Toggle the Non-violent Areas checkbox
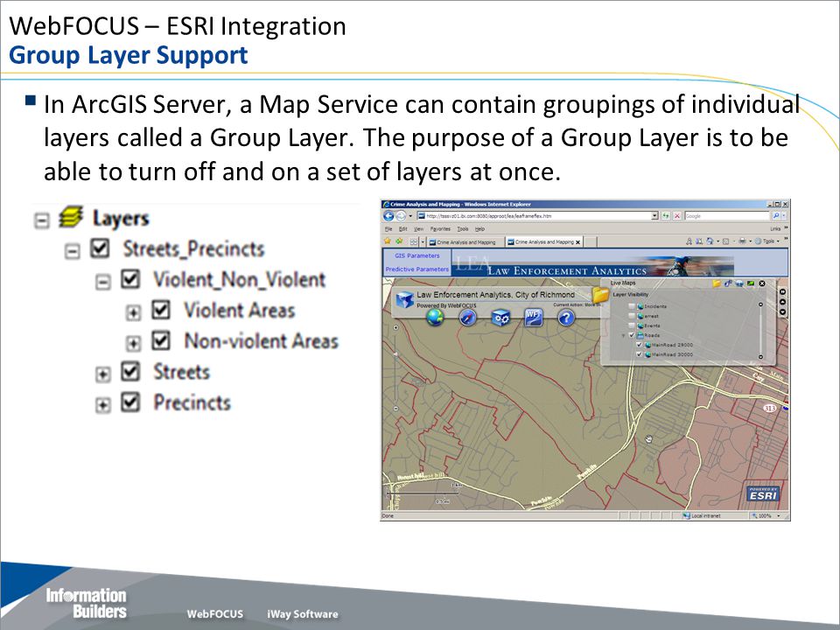The width and height of the screenshot is (840, 630). (161, 340)
